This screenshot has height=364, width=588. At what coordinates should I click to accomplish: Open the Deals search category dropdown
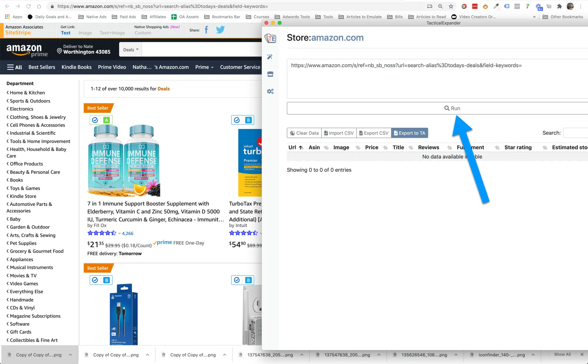pos(131,50)
